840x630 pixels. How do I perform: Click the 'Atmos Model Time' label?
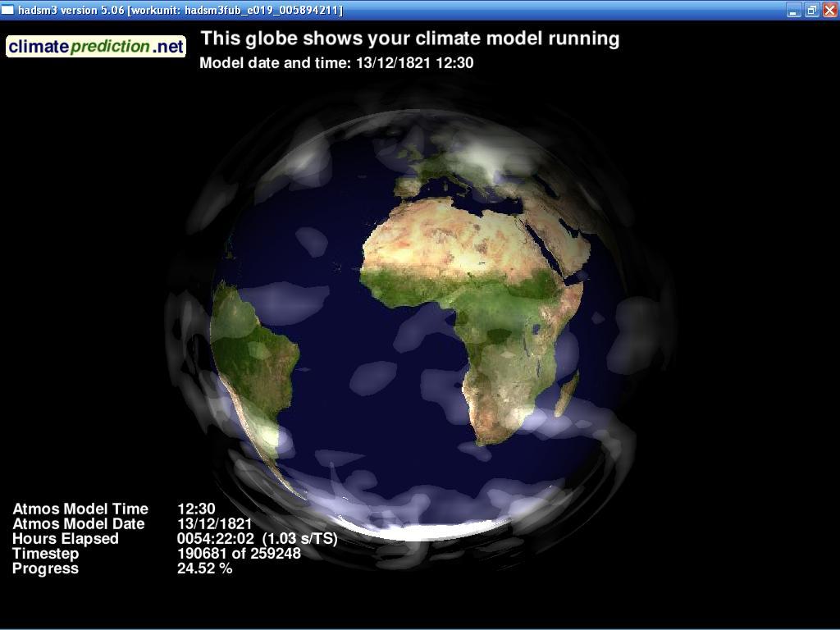click(80, 509)
